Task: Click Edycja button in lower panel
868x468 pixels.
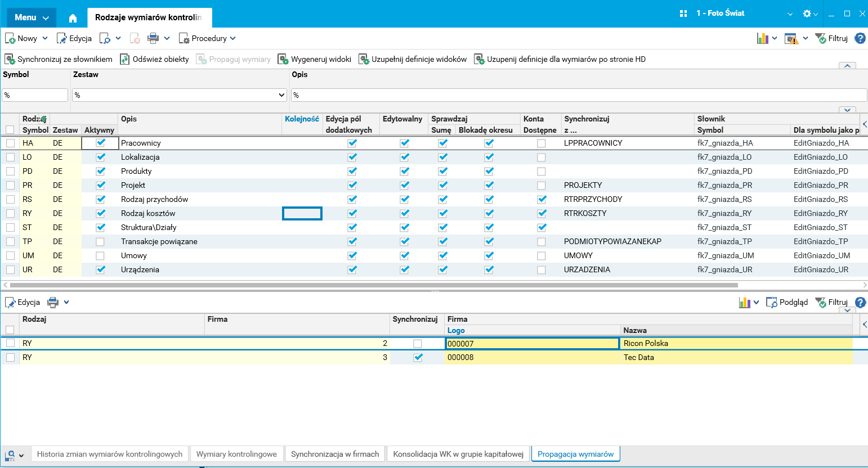Action: tap(23, 302)
